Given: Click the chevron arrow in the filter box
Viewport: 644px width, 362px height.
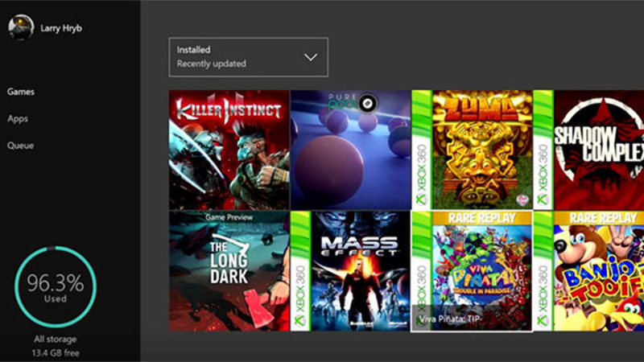Looking at the screenshot, I should [x=311, y=57].
